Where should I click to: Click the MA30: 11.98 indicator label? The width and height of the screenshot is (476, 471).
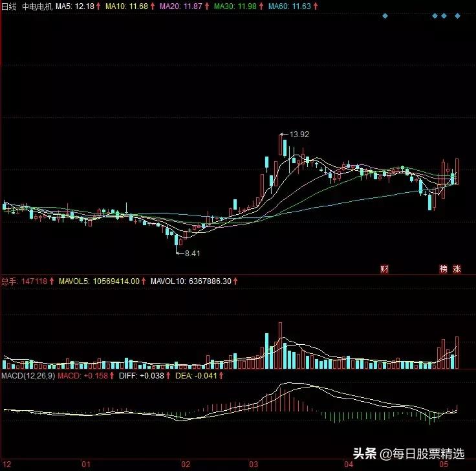pos(235,6)
